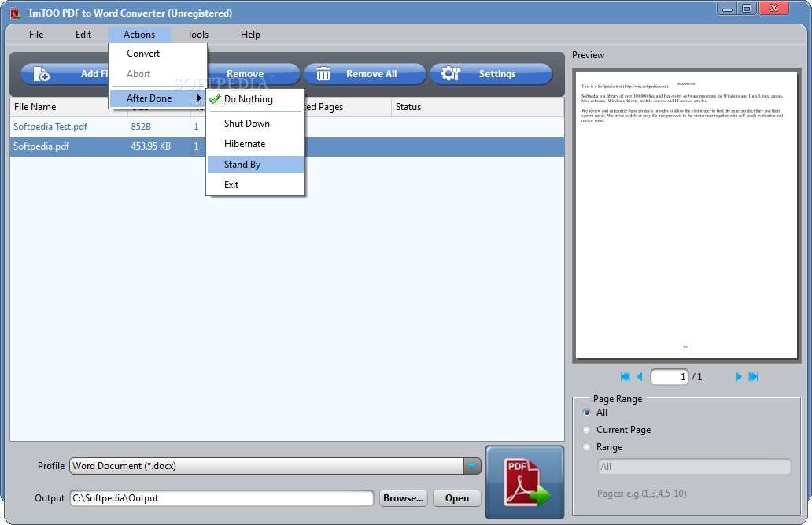This screenshot has width=812, height=525.
Task: Jump to last page in preview
Action: [754, 377]
